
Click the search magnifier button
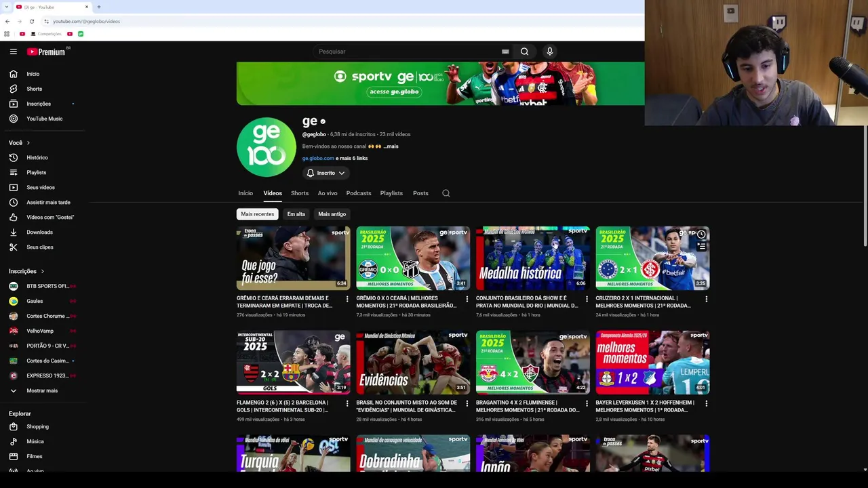click(524, 52)
